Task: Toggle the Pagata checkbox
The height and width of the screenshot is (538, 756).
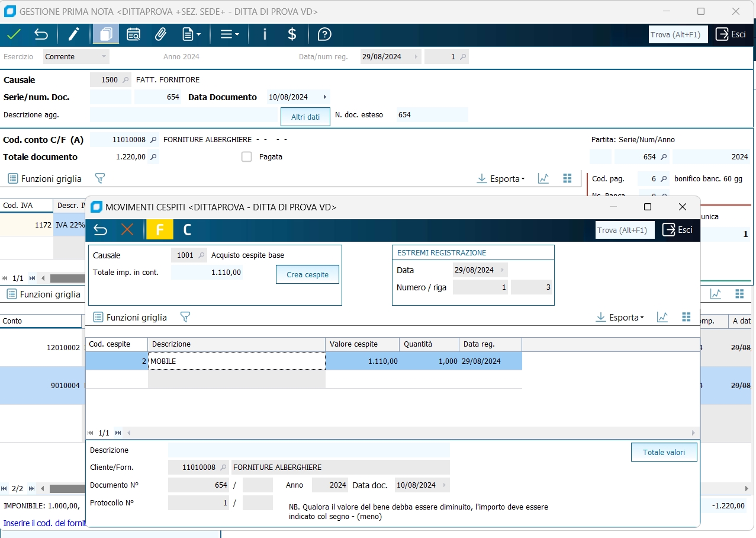Action: pyautogui.click(x=247, y=157)
